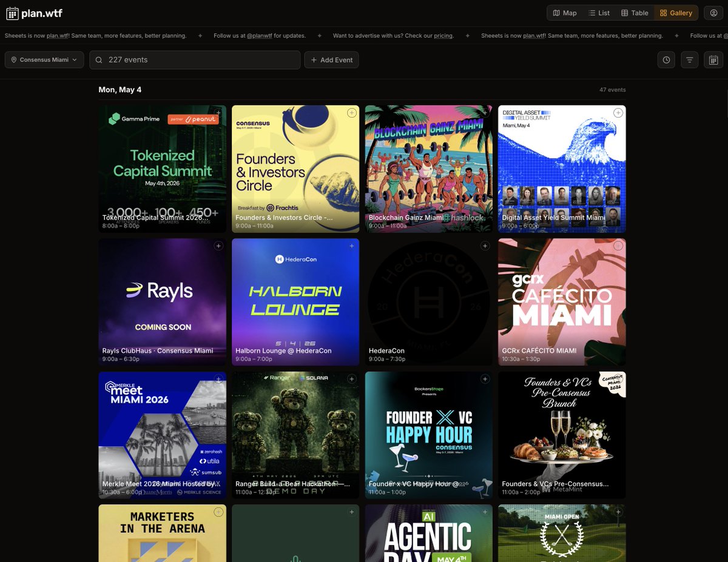The width and height of the screenshot is (728, 562).
Task: Add Merkle Meet 2026 with plus icon
Action: (x=218, y=379)
